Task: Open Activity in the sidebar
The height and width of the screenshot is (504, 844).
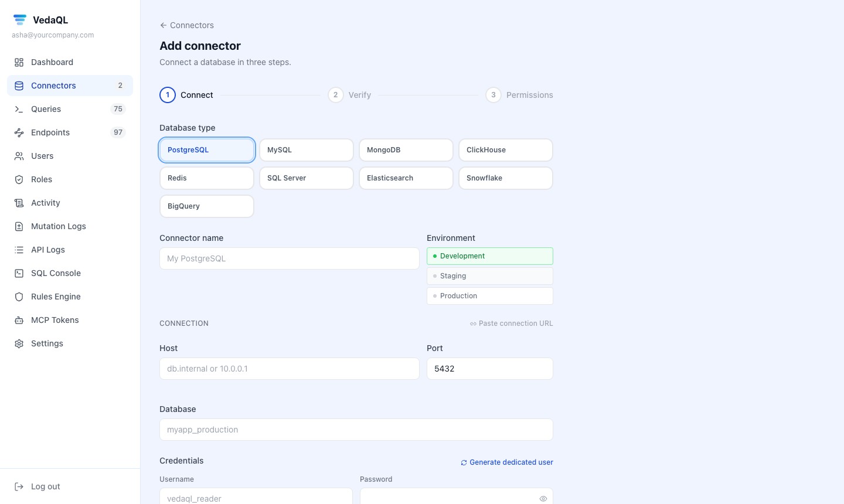Action: pos(70,203)
